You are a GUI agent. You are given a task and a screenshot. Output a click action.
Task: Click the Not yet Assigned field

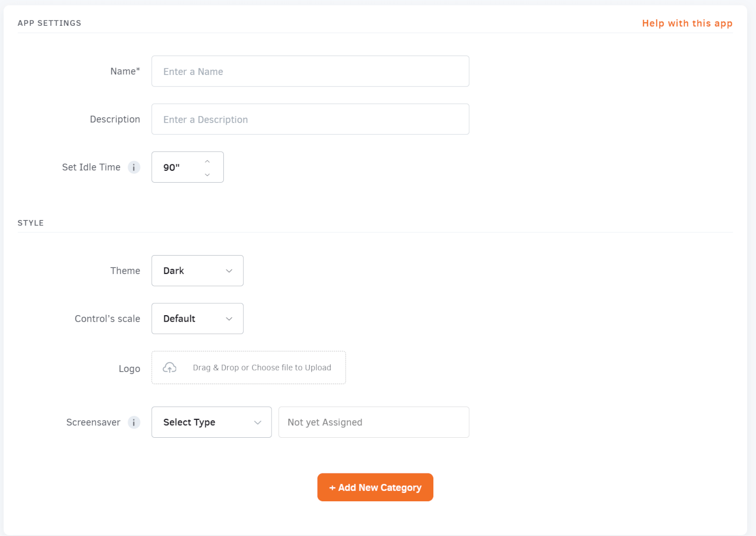(x=374, y=422)
